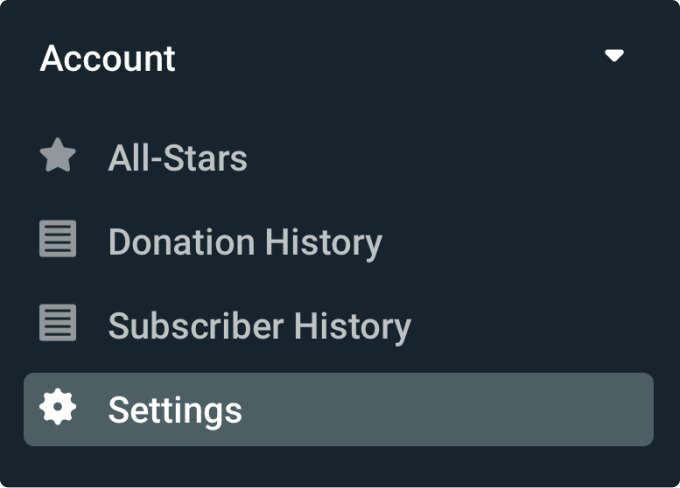The height and width of the screenshot is (488, 680).
Task: Click the word "History" in Subscriber History
Action: point(353,326)
